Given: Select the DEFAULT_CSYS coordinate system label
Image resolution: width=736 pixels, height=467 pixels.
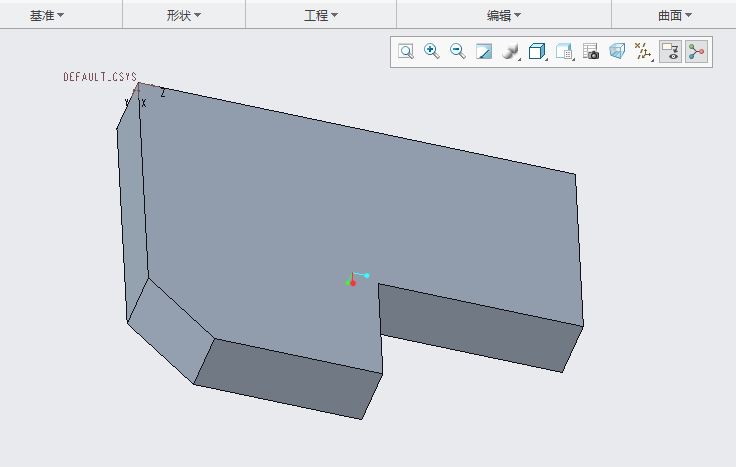Looking at the screenshot, I should [x=100, y=77].
